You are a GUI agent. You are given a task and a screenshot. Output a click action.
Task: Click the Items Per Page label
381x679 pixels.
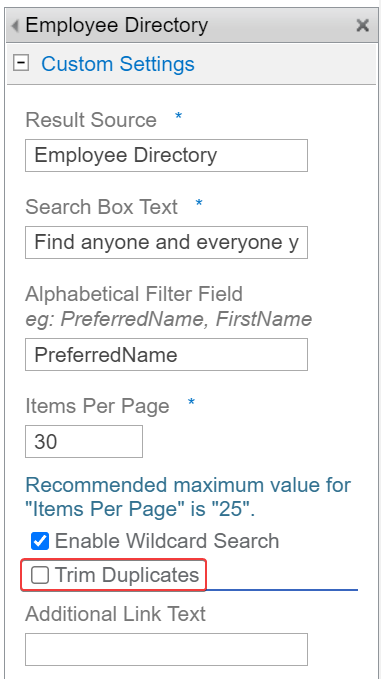[x=97, y=406]
